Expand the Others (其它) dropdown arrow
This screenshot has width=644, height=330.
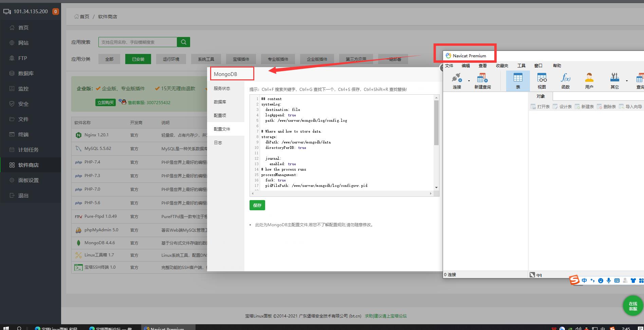click(627, 81)
